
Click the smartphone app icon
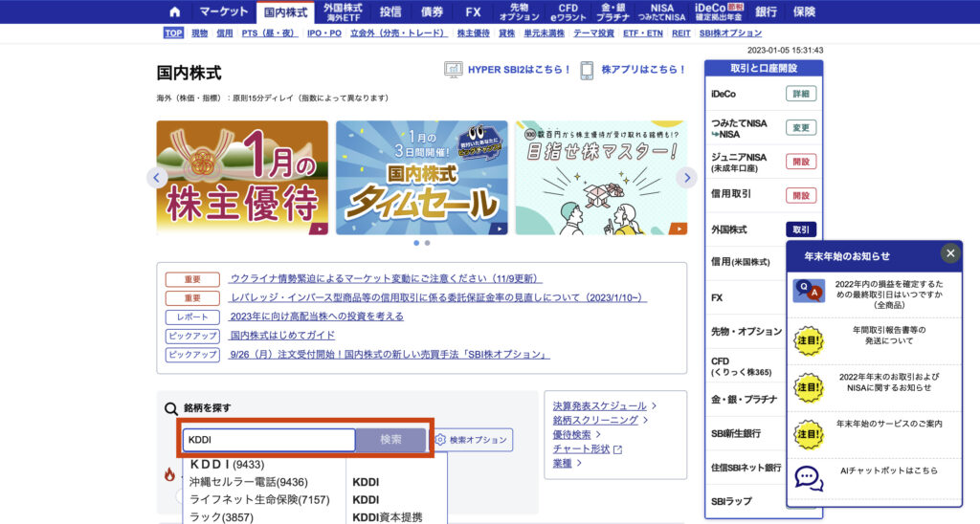[x=587, y=70]
